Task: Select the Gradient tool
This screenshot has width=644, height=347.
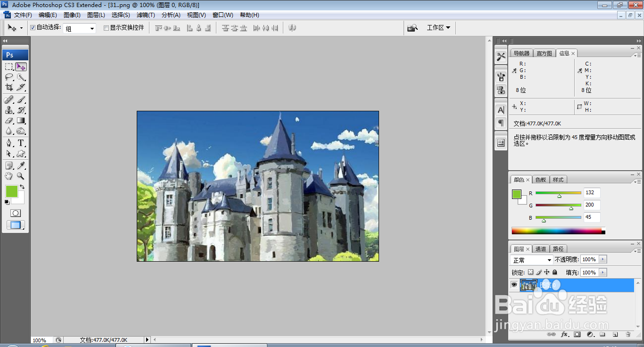Action: pos(21,121)
